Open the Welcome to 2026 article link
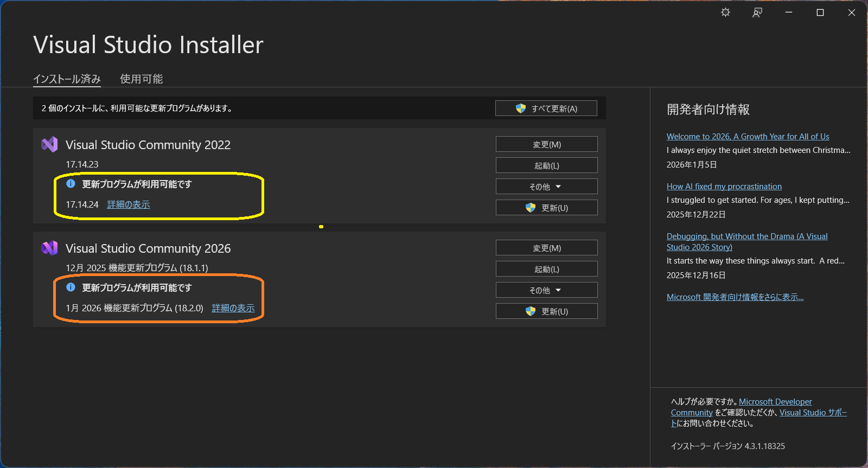The image size is (868, 468). click(x=748, y=137)
